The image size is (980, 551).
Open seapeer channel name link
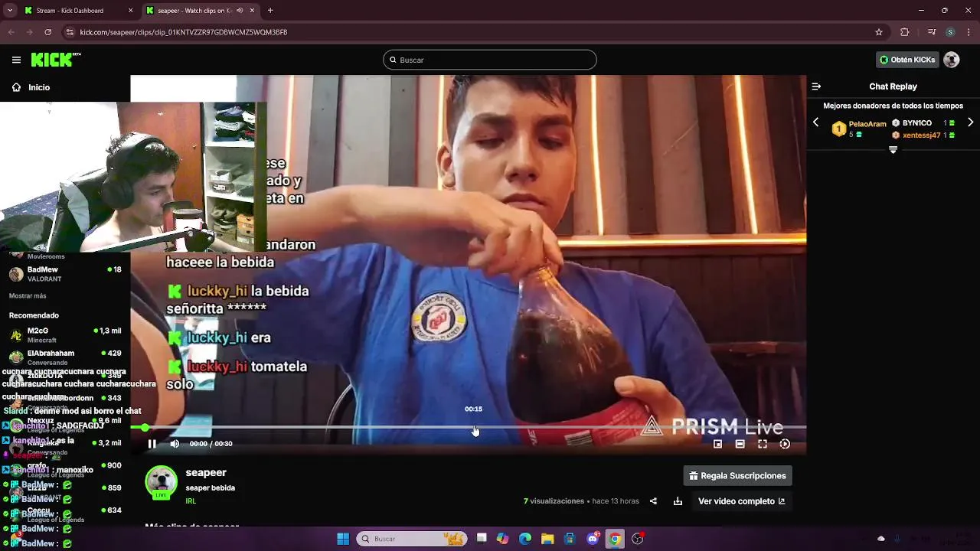point(206,473)
